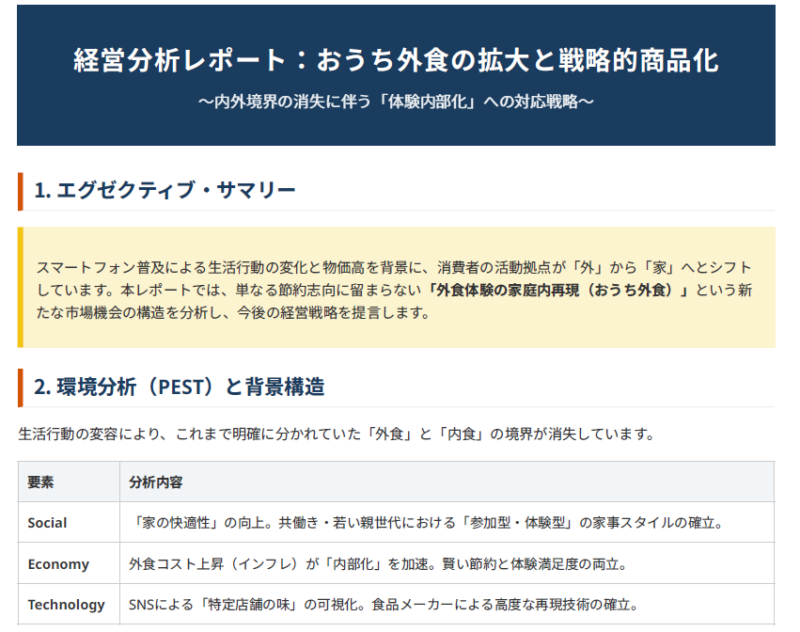Click the Economy analysis text cell
Viewport: 800px width, 632px height.
447,564
